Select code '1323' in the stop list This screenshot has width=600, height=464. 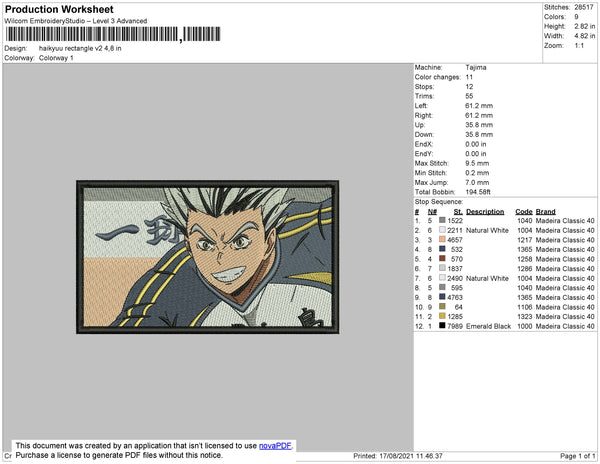(525, 316)
